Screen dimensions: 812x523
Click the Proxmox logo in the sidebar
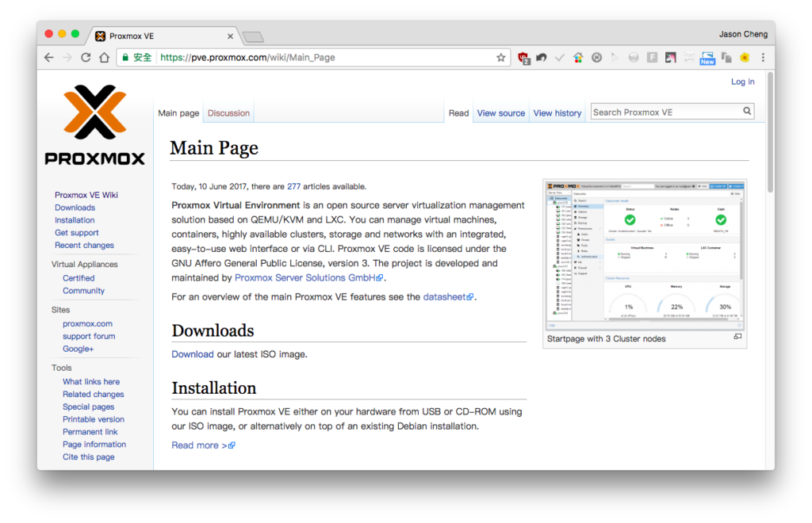click(x=95, y=124)
